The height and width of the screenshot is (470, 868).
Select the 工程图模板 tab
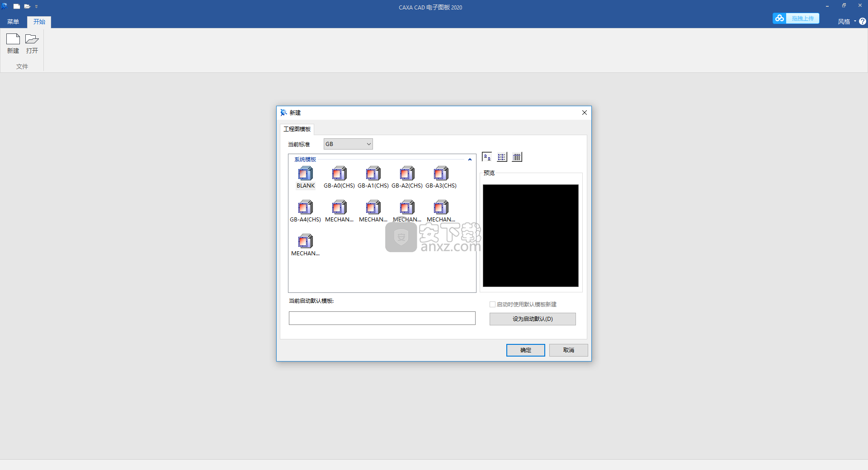coord(297,129)
